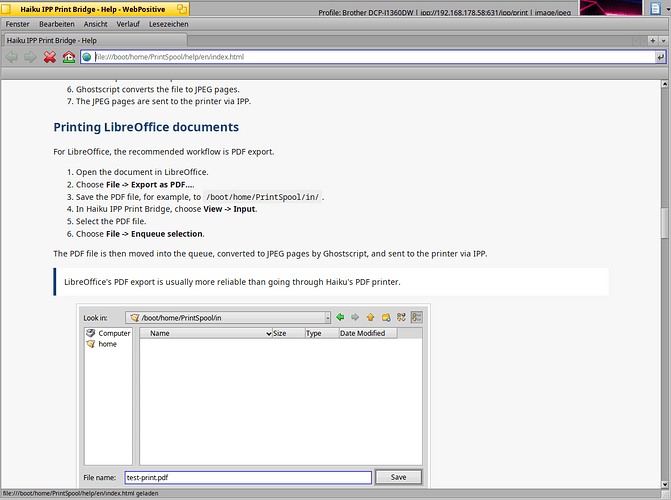Go back with the green left arrow

click(x=12, y=57)
